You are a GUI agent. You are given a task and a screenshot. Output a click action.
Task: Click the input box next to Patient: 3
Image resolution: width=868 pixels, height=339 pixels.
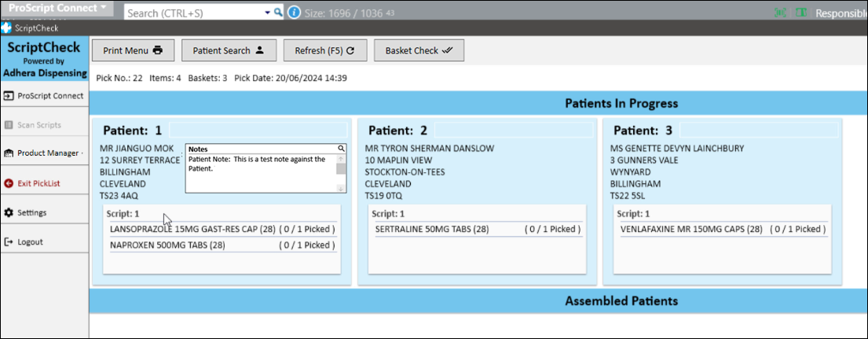(x=758, y=130)
